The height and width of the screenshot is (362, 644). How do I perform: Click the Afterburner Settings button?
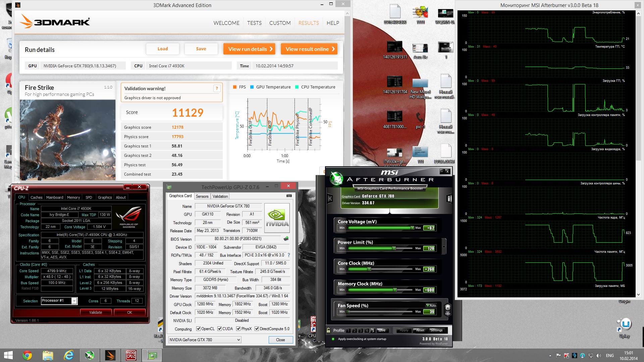click(436, 330)
